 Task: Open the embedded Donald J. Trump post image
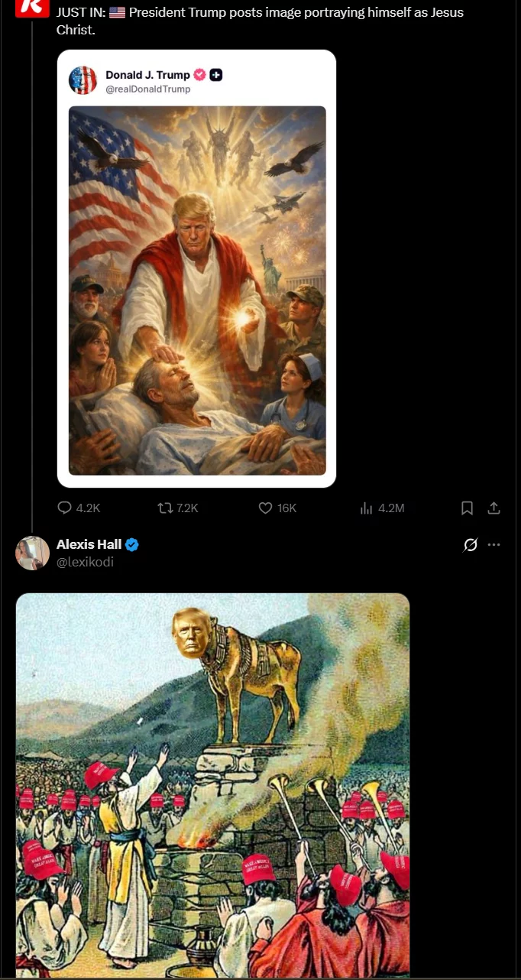pos(197,290)
